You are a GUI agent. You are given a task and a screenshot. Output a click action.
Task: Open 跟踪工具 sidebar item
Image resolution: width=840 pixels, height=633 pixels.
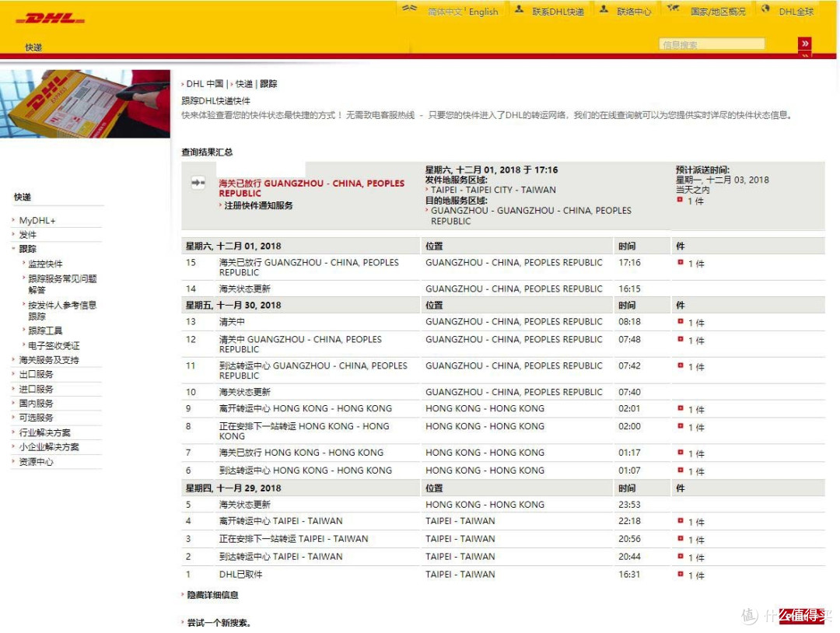pos(45,330)
